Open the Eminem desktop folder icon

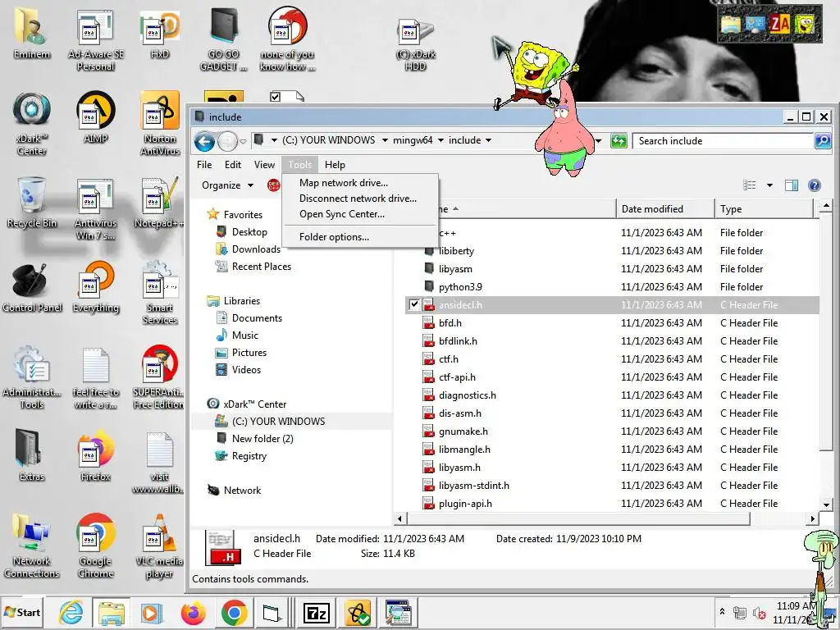point(32,33)
